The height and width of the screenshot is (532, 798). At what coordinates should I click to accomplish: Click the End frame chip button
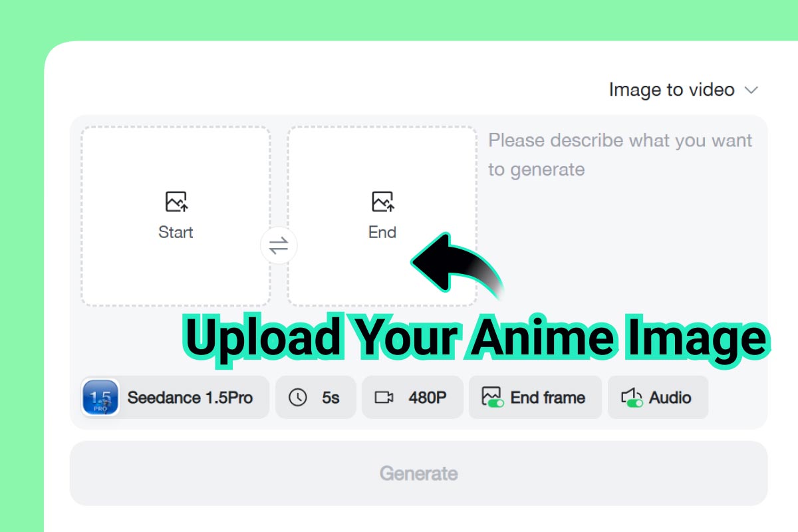pyautogui.click(x=535, y=397)
